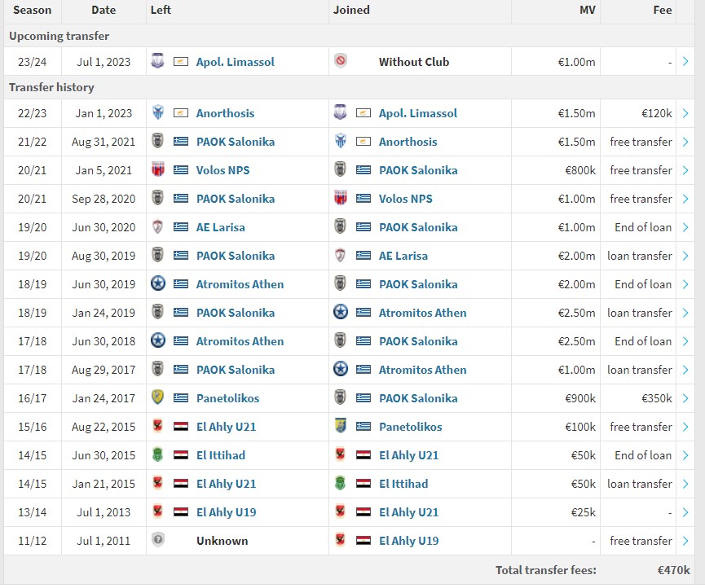Open Panetolikos link left on Jan 24, 2017
Viewport: 705px width, 588px height.
(228, 398)
